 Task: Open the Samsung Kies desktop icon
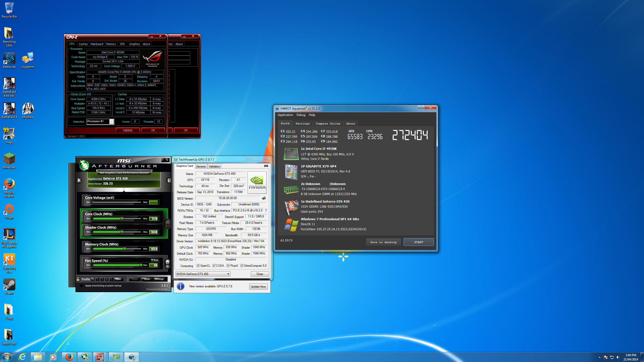(x=9, y=263)
